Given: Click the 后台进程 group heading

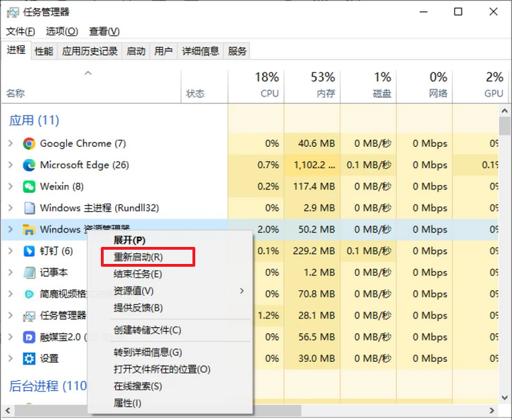Looking at the screenshot, I should (48, 386).
